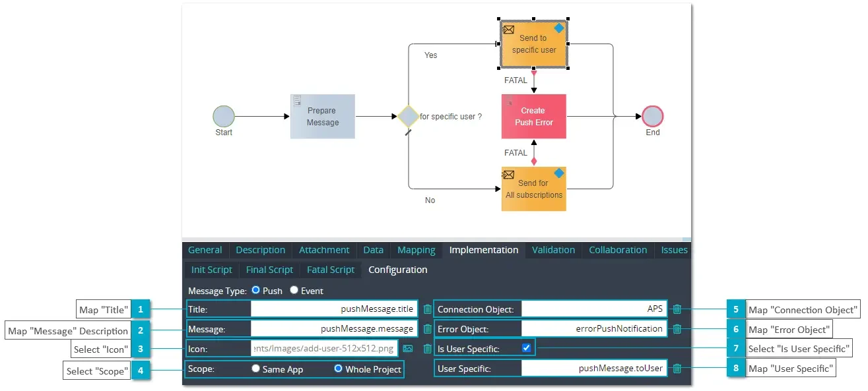The image size is (868, 391).
Task: Select the Prepare Message task node
Action: tap(323, 117)
